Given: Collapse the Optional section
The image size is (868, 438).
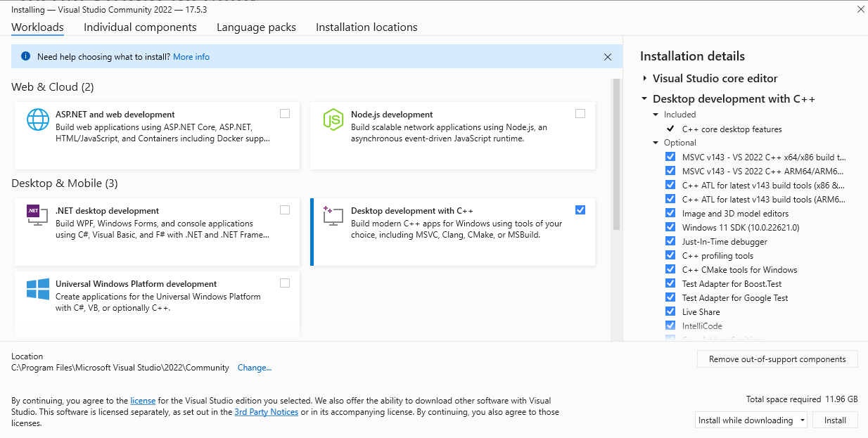Looking at the screenshot, I should coord(656,143).
